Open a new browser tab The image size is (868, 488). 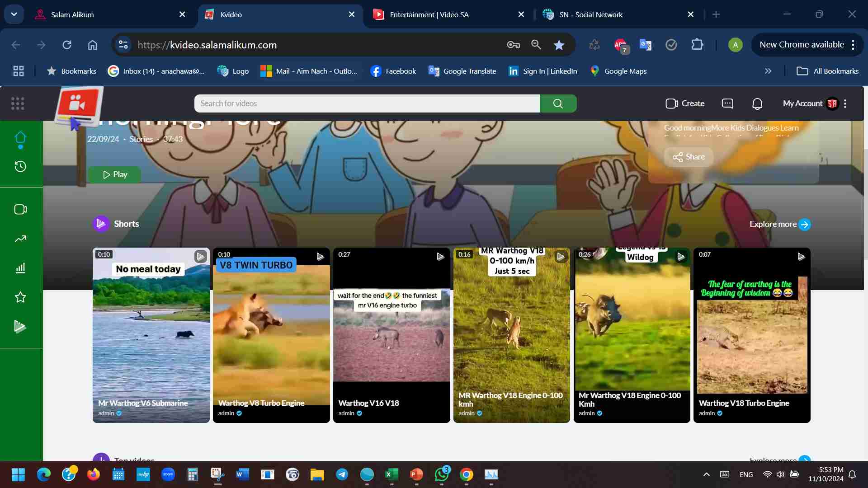tap(716, 14)
